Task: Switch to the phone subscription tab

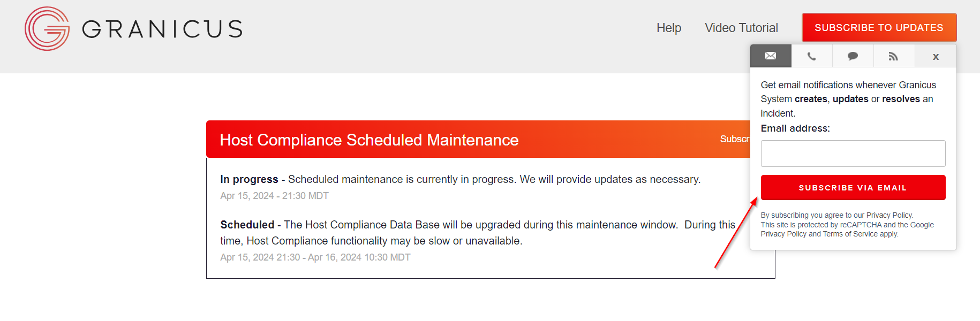Action: (811, 56)
